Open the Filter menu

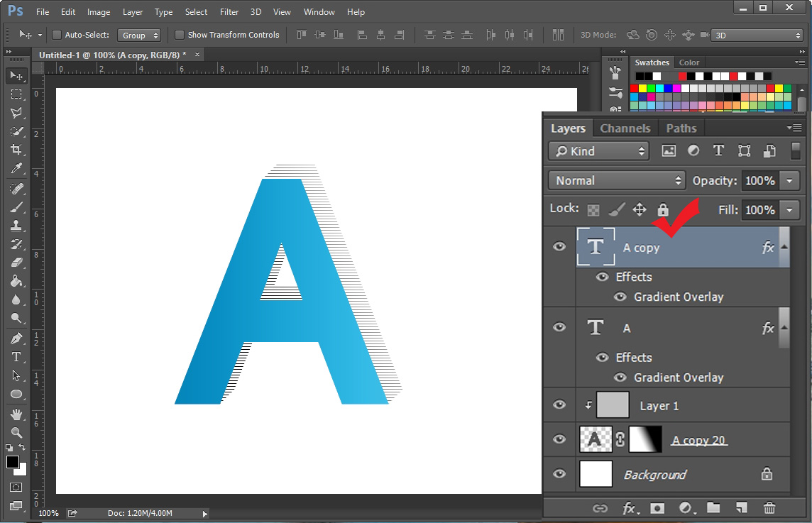pos(229,12)
